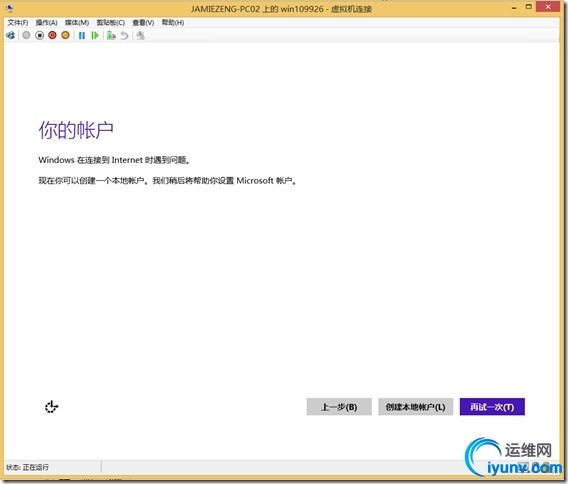Viewport: 568px width, 484px height.
Task: Minimize the virtual machine connection window
Action: tap(514, 8)
